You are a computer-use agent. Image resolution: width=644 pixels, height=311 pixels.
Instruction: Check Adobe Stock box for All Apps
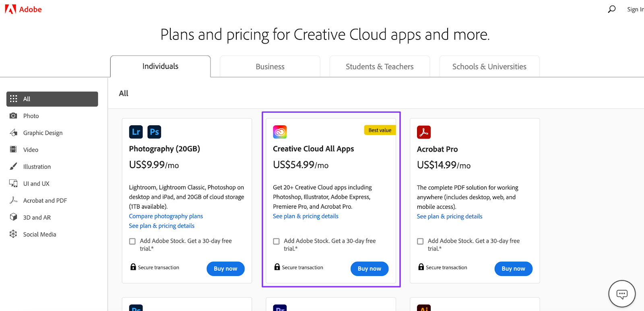(277, 241)
